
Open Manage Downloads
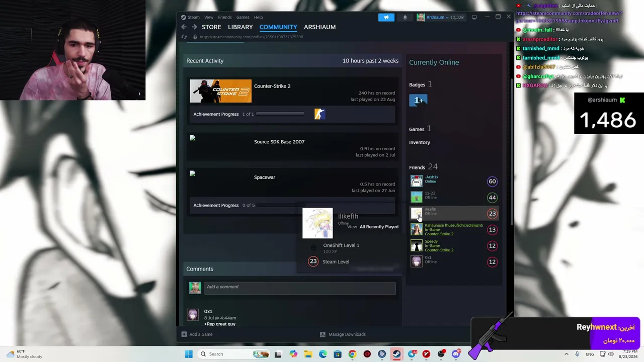(x=343, y=334)
